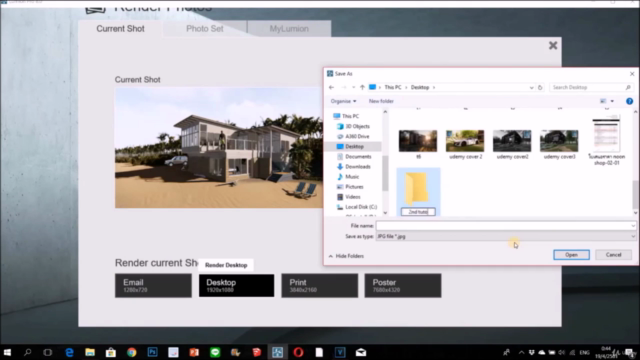Open Microsoft Store from taskbar
This screenshot has height=360, width=640.
(x=111, y=352)
